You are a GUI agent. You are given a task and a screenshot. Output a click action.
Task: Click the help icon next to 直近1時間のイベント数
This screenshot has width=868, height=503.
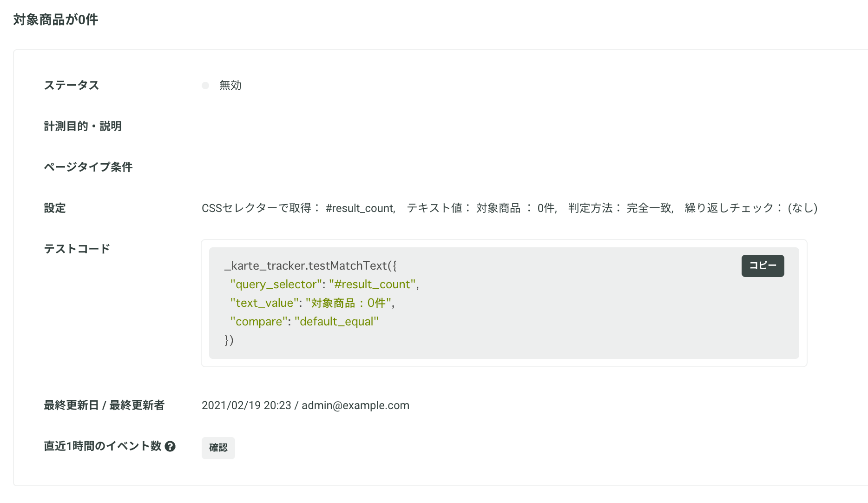[x=170, y=446]
